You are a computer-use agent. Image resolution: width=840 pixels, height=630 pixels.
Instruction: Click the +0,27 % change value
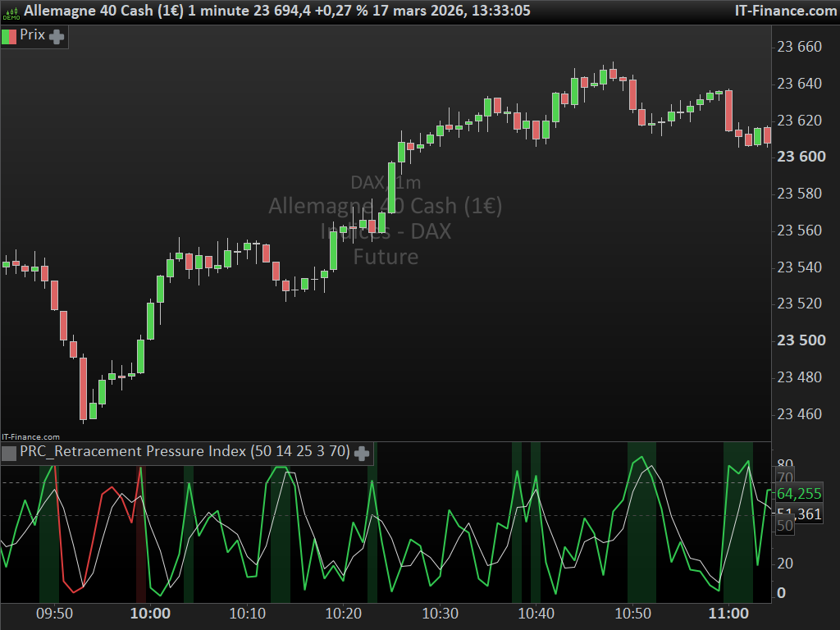pos(342,11)
